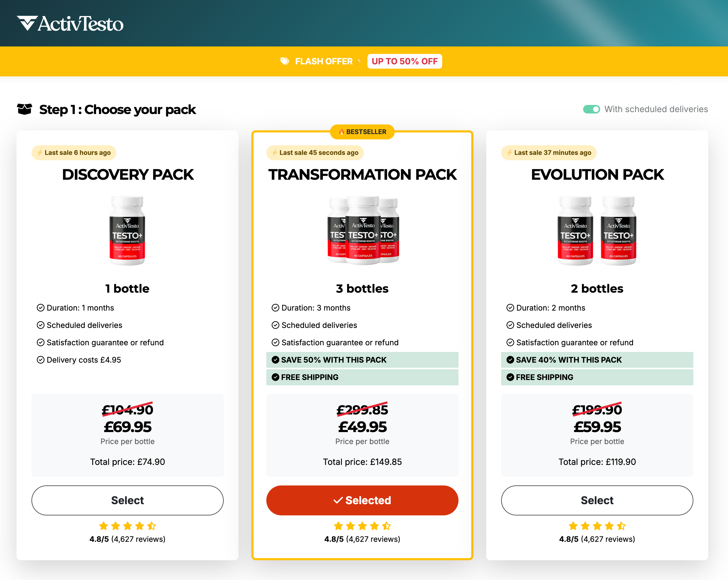Click the UP TO 50% OFF badge
The width and height of the screenshot is (728, 580).
click(x=405, y=61)
